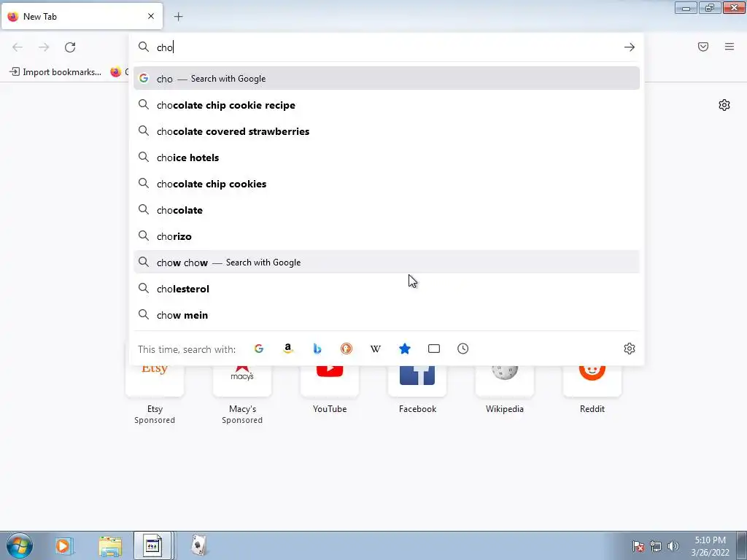747x560 pixels.
Task: Open the Action Center flag icon
Action: click(638, 546)
